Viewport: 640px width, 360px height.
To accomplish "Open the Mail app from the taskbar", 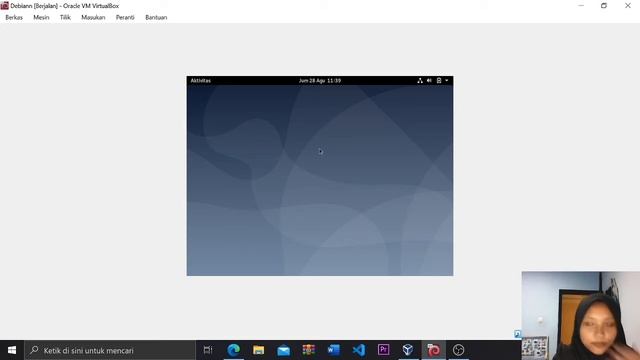I will (283, 350).
